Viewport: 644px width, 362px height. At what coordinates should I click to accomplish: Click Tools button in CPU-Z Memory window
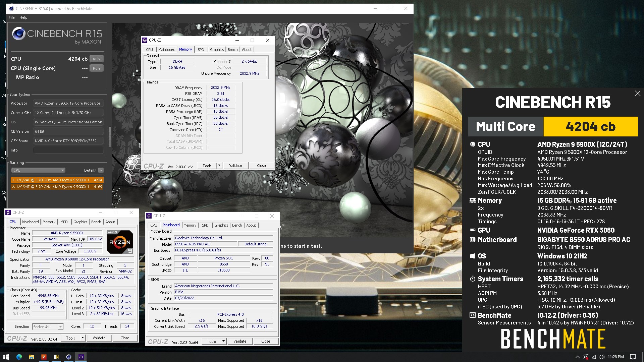click(x=207, y=166)
